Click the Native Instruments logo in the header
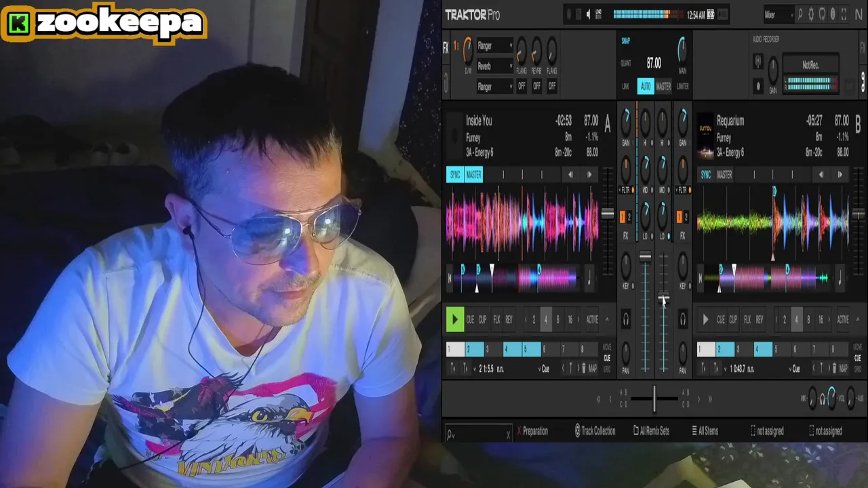Screen dimensions: 868x488 pyautogui.click(x=857, y=14)
